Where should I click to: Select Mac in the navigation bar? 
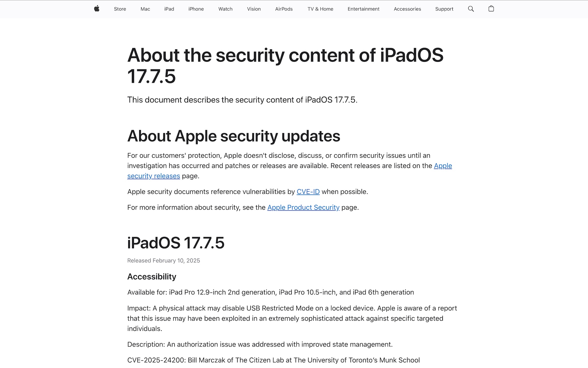tap(145, 9)
